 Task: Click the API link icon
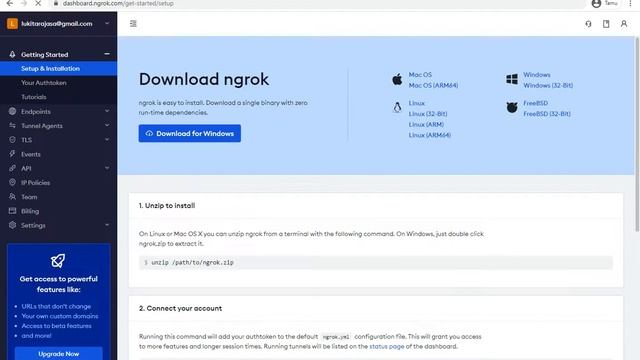click(12, 168)
